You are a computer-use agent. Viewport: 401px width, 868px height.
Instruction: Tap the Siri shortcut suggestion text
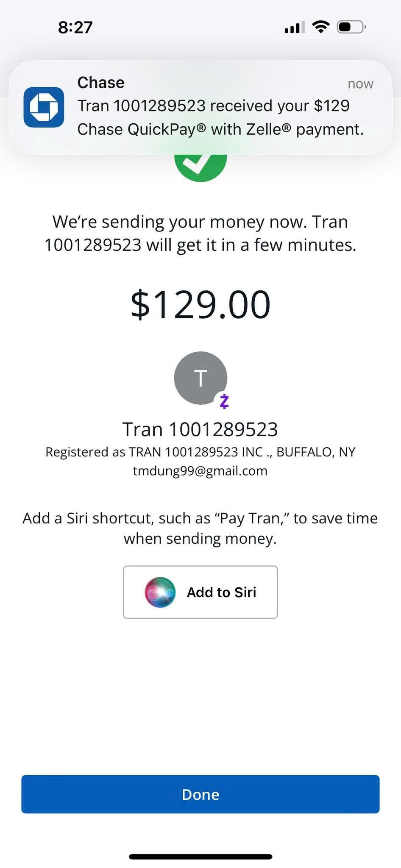[200, 528]
